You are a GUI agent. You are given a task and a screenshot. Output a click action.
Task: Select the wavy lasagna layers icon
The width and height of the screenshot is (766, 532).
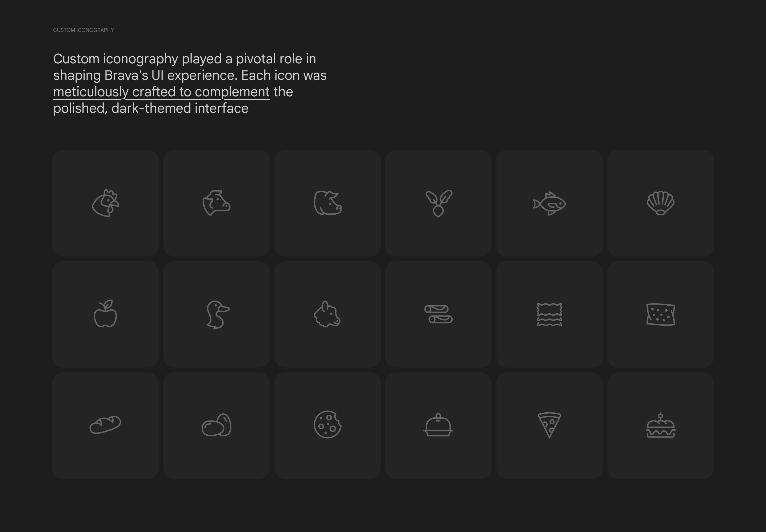coord(549,314)
